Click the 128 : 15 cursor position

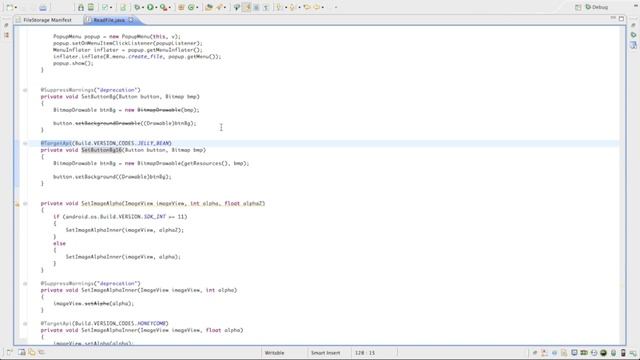[x=364, y=353]
